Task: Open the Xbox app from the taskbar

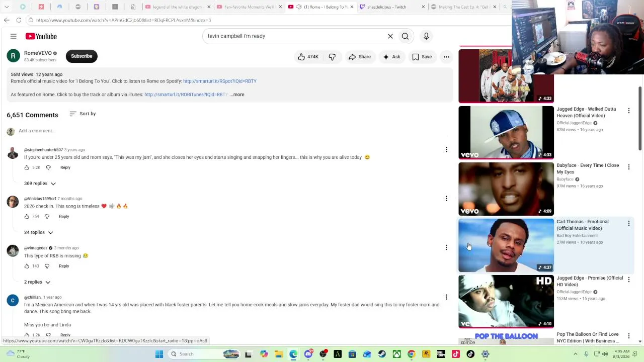Action: pyautogui.click(x=396, y=354)
